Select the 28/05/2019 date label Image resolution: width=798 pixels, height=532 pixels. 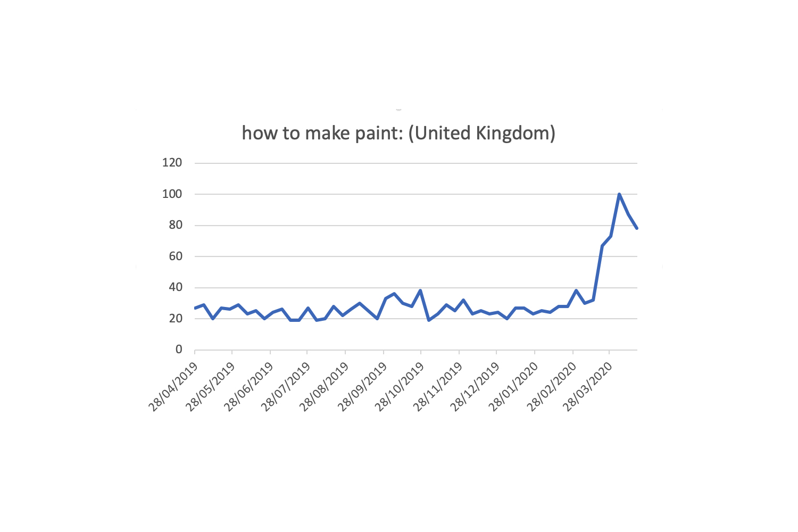(x=211, y=387)
